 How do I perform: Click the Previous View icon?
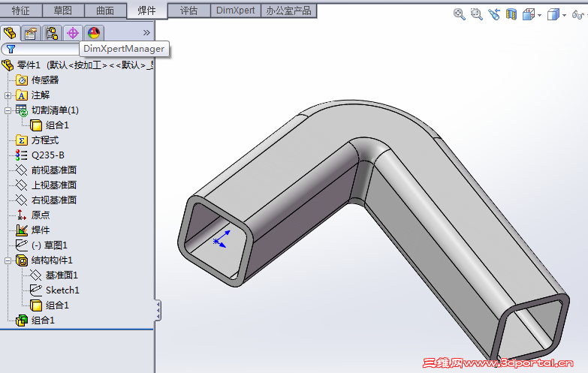494,14
